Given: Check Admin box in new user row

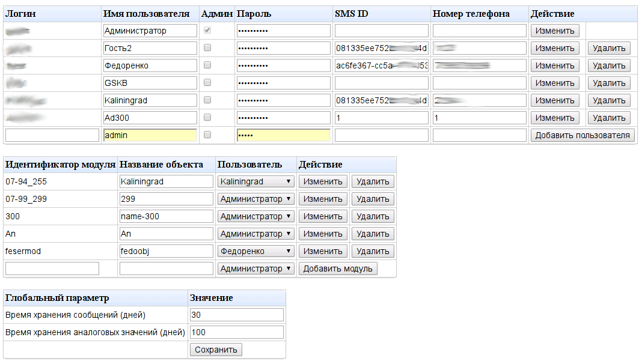Looking at the screenshot, I should point(207,135).
